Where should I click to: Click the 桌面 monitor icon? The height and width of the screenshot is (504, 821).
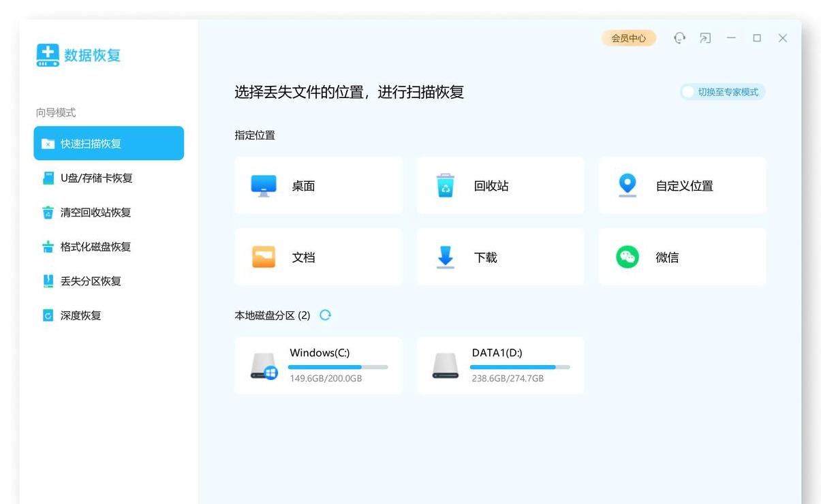point(264,186)
